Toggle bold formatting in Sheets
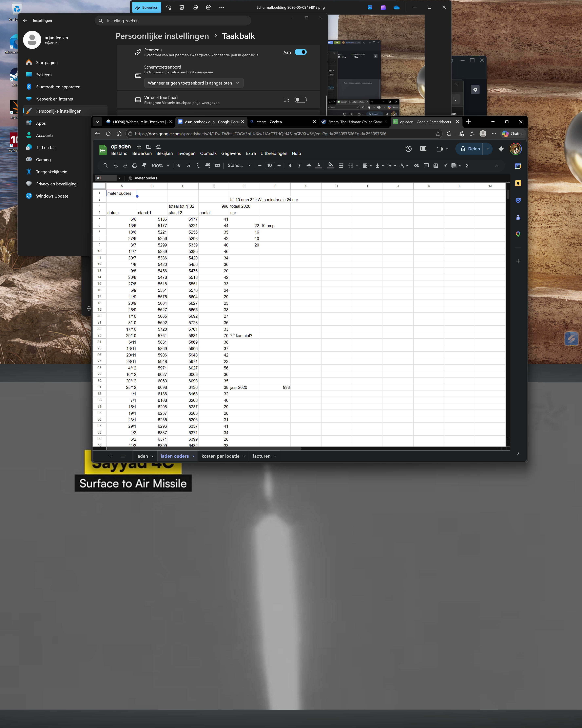 click(290, 165)
